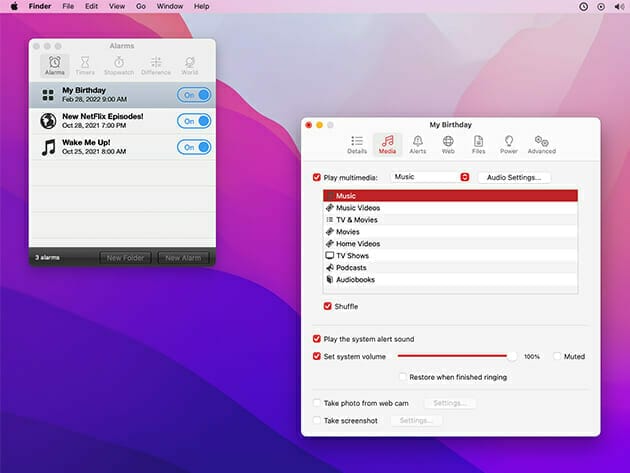Uncheck the Shuffle checkbox

click(x=328, y=306)
